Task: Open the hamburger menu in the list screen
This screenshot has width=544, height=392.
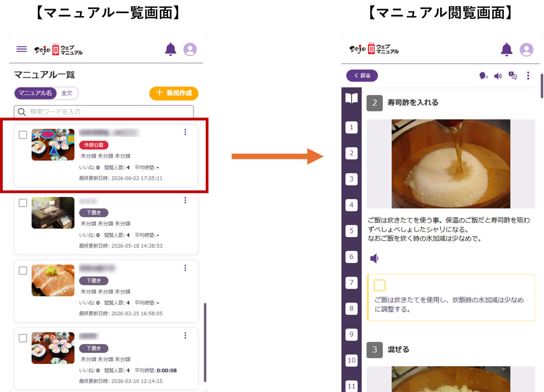Action: coord(22,49)
